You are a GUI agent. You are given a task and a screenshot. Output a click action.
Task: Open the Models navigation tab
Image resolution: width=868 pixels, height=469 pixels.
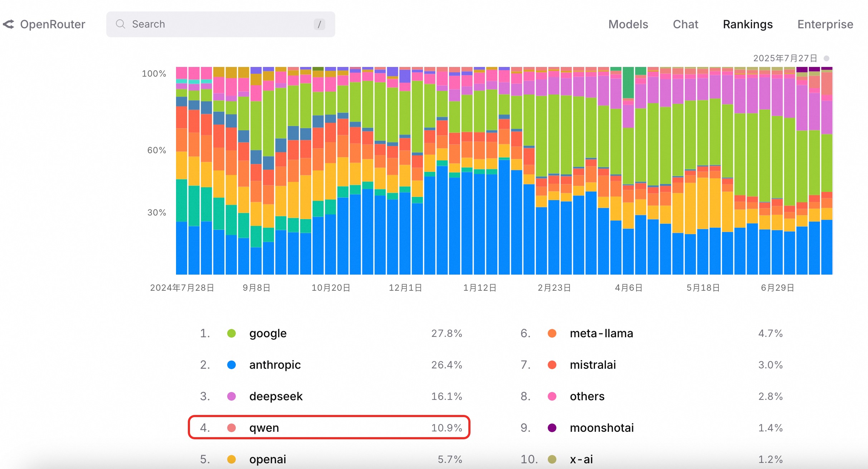click(x=628, y=24)
